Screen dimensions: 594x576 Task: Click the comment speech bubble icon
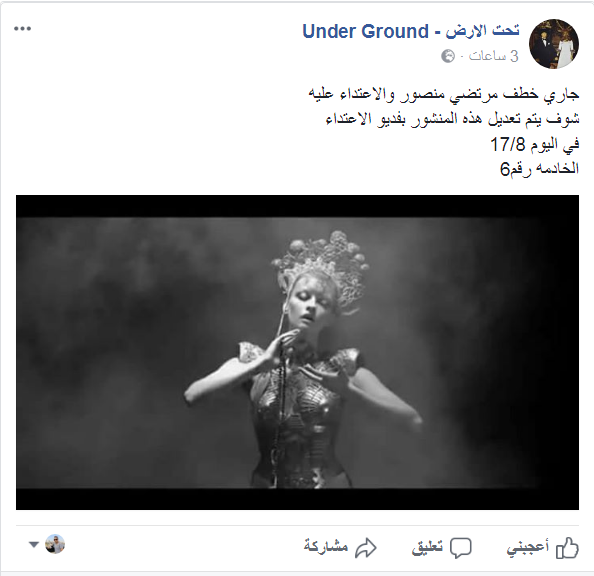tap(461, 548)
